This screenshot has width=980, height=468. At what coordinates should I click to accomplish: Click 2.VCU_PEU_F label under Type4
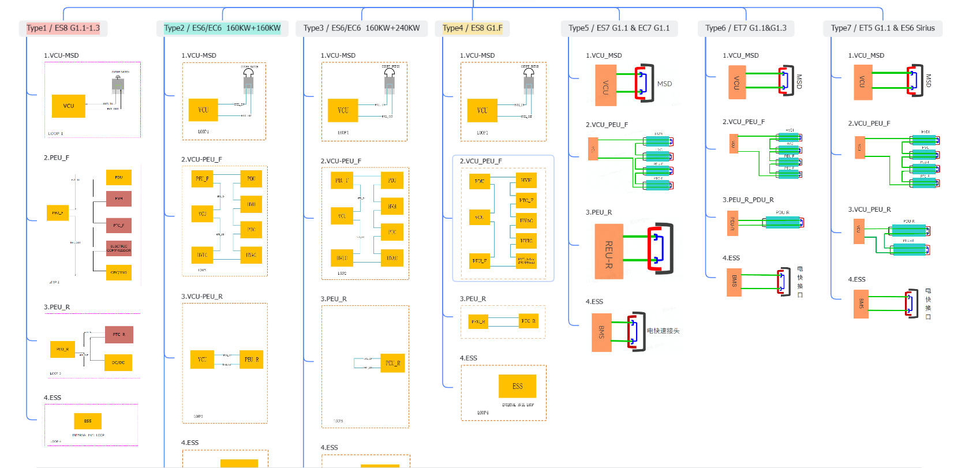[481, 161]
